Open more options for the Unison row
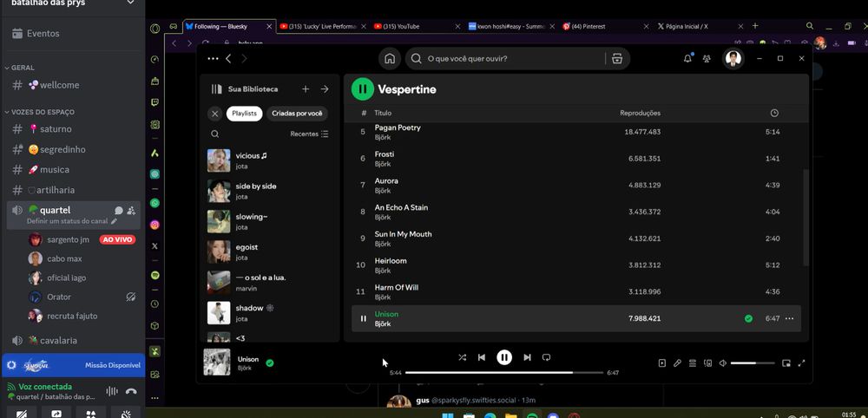The image size is (868, 418). click(x=789, y=318)
